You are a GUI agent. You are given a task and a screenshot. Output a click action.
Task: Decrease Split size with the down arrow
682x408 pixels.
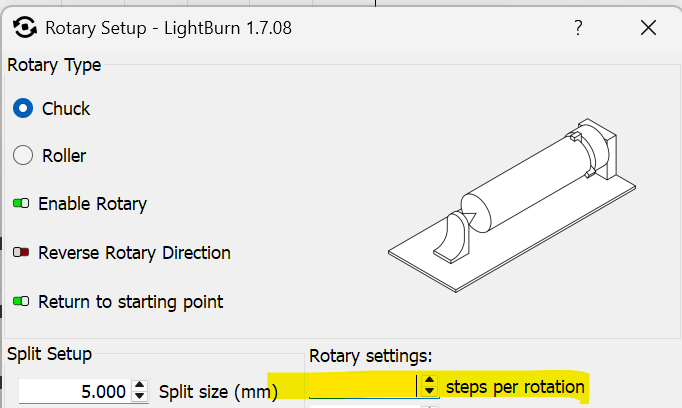pyautogui.click(x=140, y=396)
